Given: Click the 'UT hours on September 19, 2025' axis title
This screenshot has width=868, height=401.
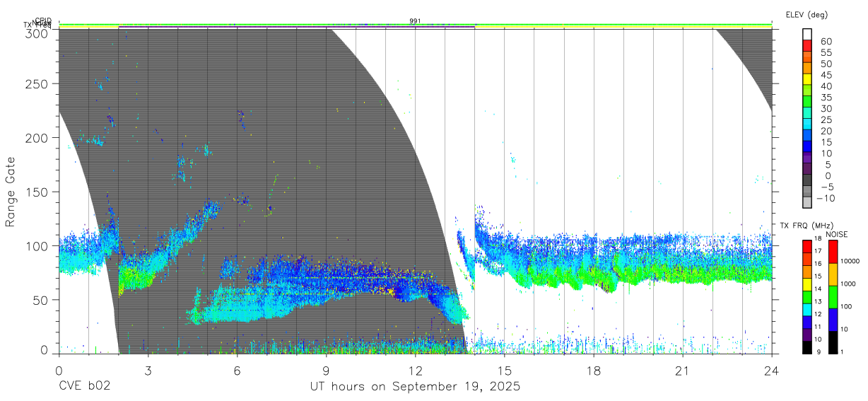Looking at the screenshot, I should 415,386.
